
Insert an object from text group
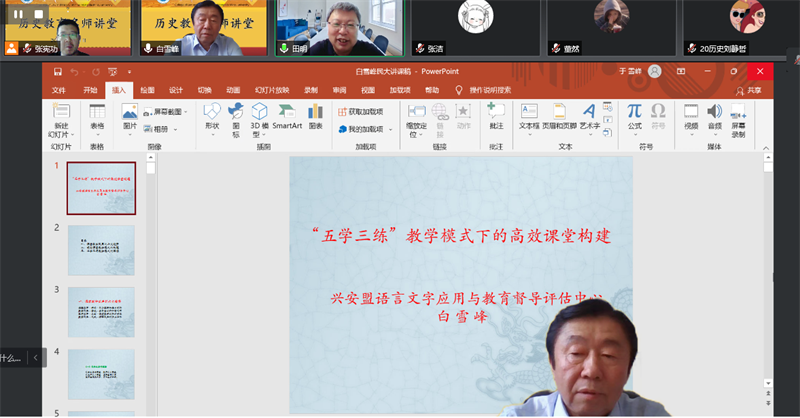point(607,133)
